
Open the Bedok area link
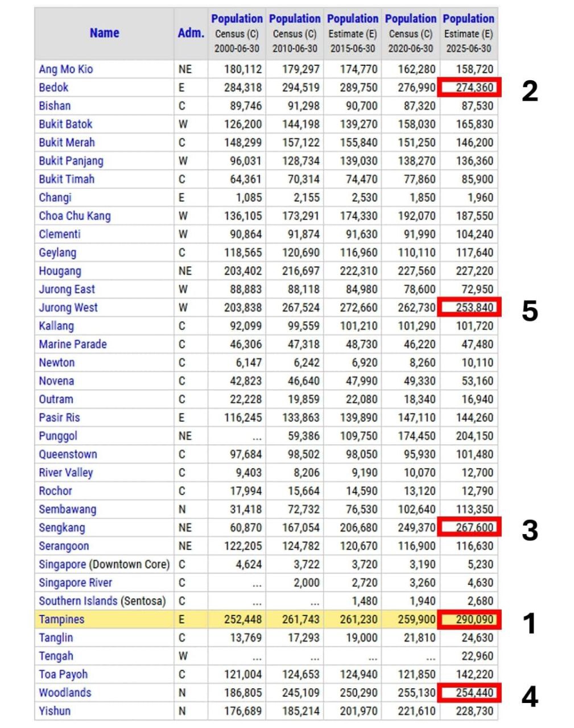click(53, 88)
